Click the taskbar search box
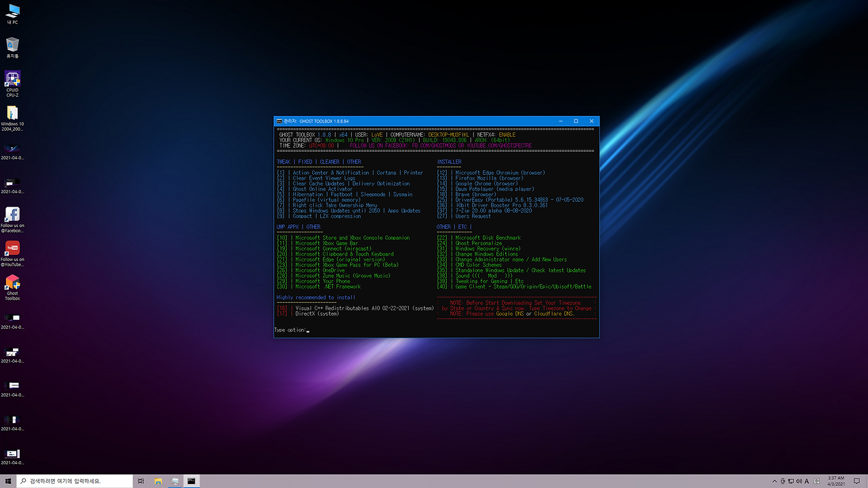The height and width of the screenshot is (488, 868). (x=75, y=481)
